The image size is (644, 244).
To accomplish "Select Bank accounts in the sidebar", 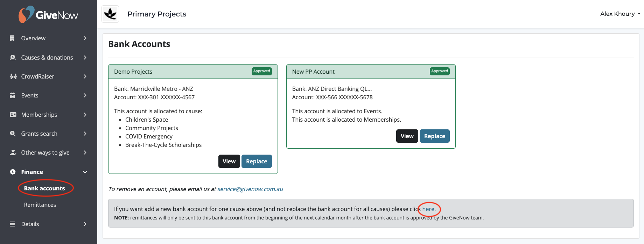I will [x=44, y=188].
